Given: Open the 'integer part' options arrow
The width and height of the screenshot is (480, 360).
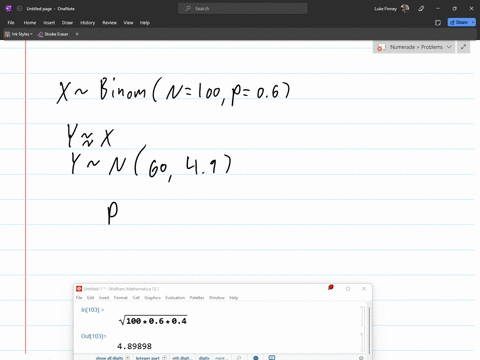Looking at the screenshot, I should 164,358.
